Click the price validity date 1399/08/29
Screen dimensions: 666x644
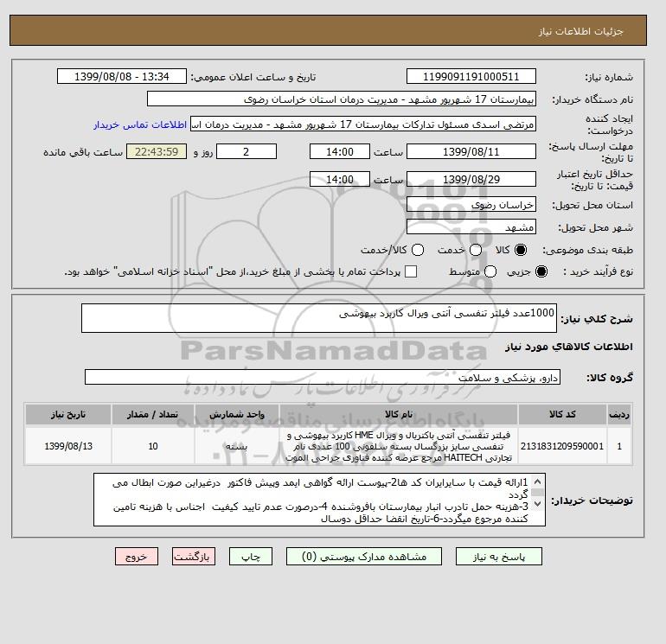[x=471, y=179]
